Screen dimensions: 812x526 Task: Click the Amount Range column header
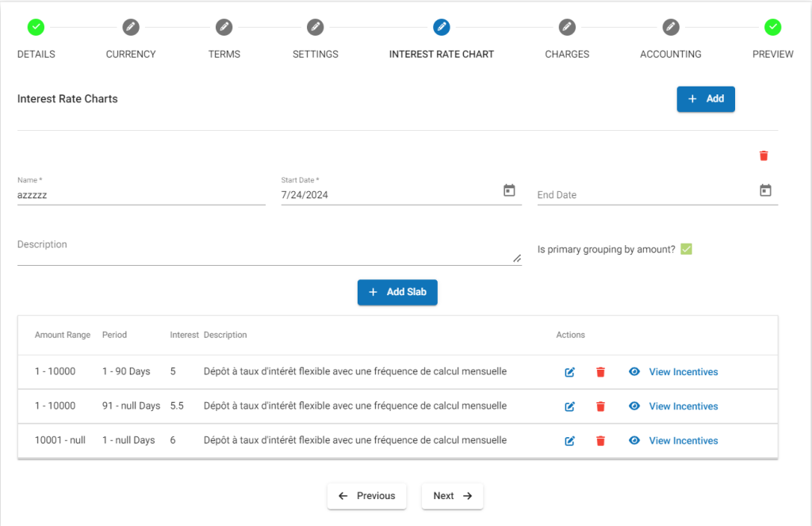click(63, 335)
